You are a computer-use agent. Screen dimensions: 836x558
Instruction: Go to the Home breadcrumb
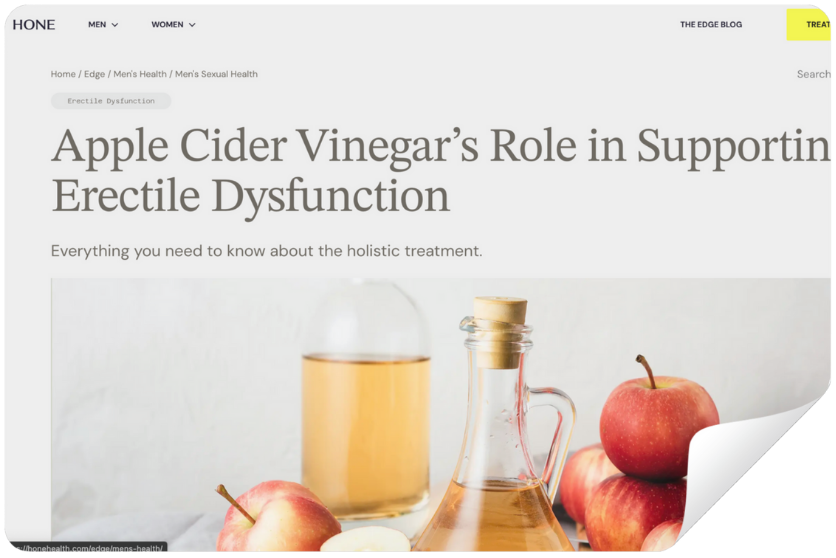pyautogui.click(x=63, y=74)
